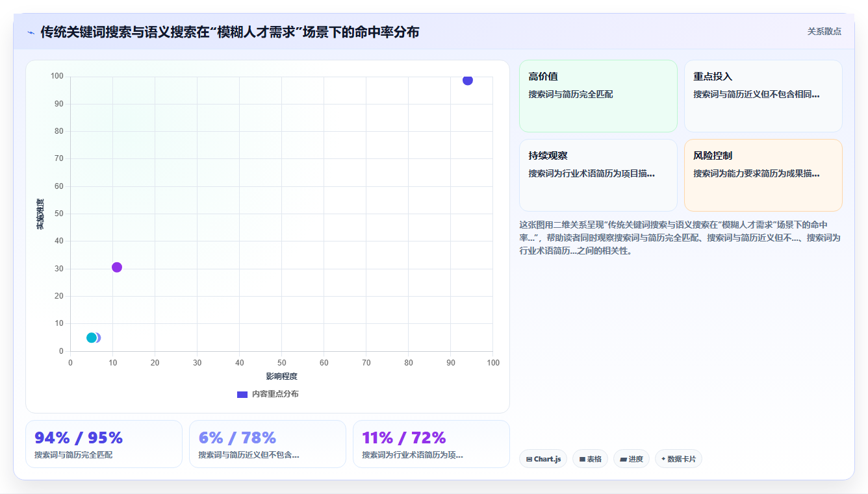Click the 搜索词与简历完全匹配 caption under 94% / 95%

click(x=73, y=455)
